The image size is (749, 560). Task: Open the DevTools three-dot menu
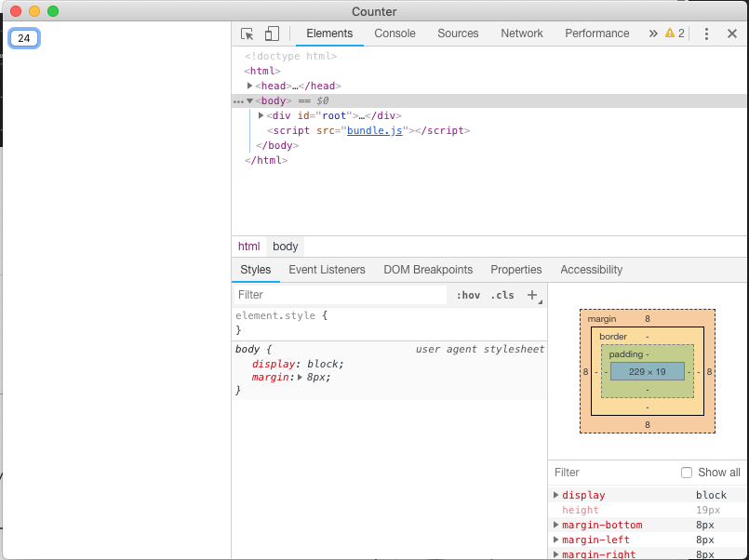[706, 33]
